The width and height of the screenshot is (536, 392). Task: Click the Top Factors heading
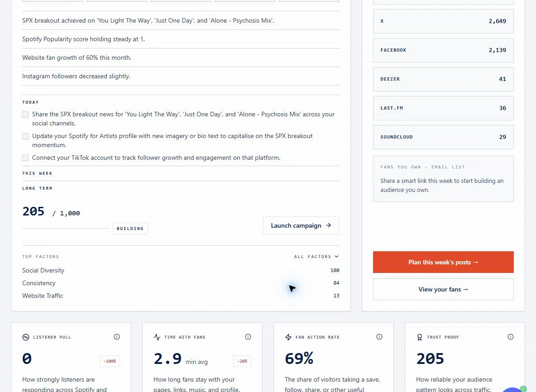click(x=41, y=256)
